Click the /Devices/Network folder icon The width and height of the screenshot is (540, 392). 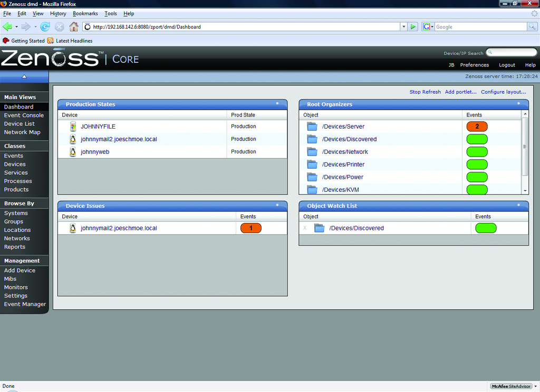[x=312, y=152]
